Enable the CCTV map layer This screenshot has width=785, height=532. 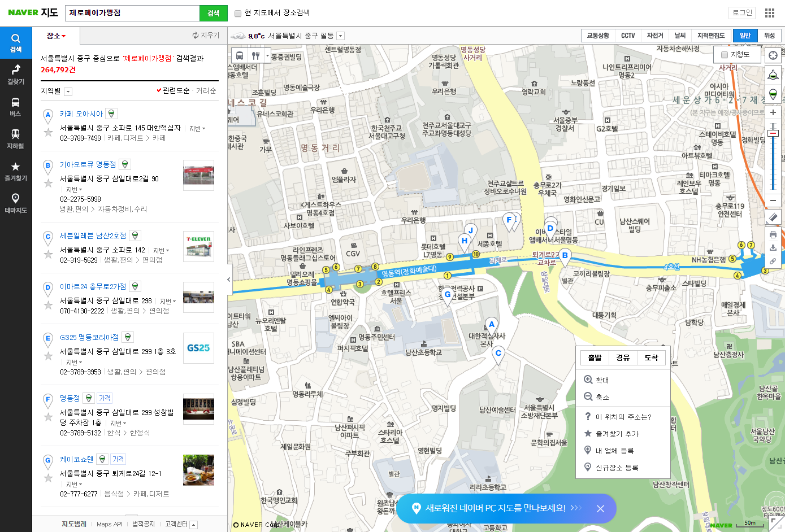click(x=628, y=36)
